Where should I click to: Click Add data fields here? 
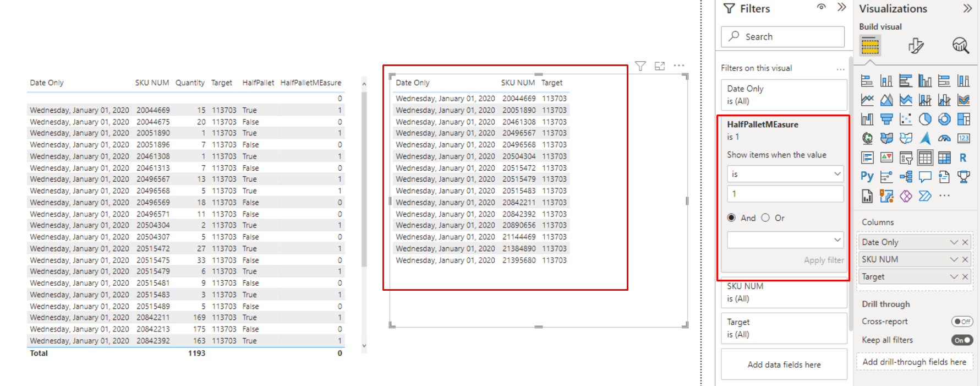click(x=784, y=365)
